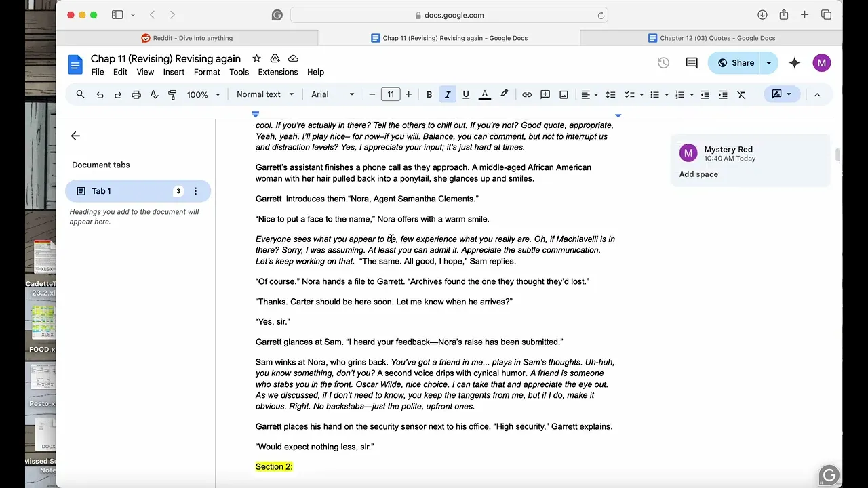Open the Gemini sparkle assistant
The width and height of the screenshot is (868, 488).
coord(794,63)
